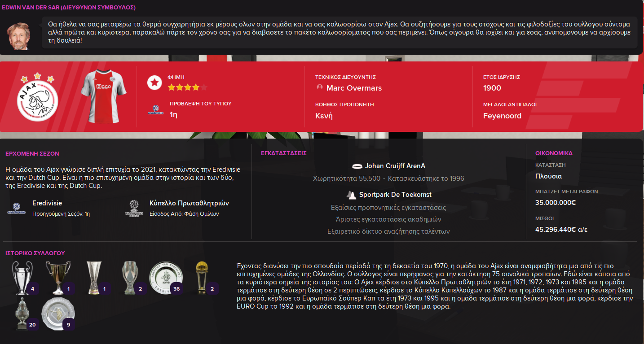Click 'Χωρητικότητα 55.500' stadium capacity text
644x344 pixels.
tap(346, 179)
